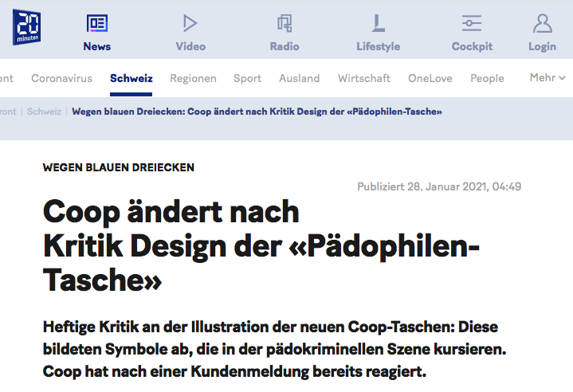Go to the Regionen category

point(193,78)
